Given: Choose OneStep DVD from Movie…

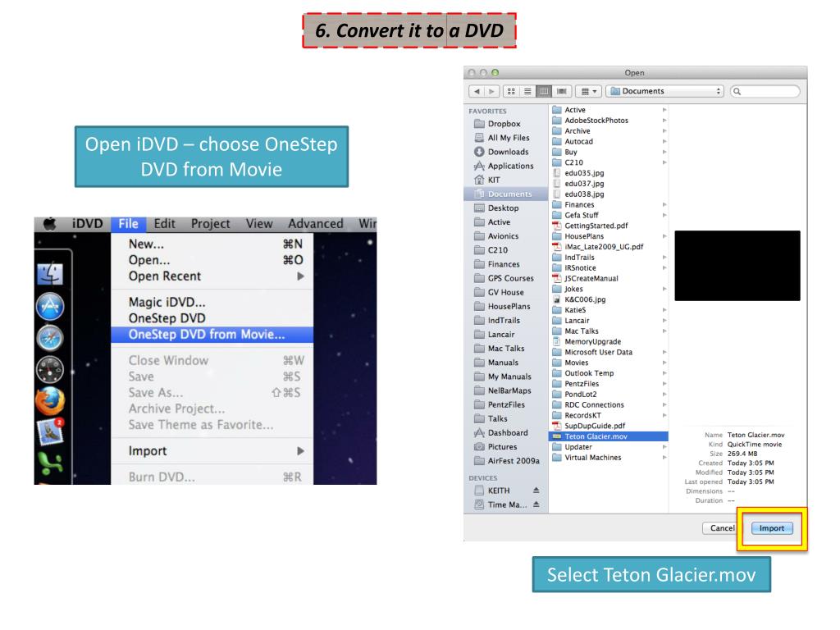Looking at the screenshot, I should (212, 335).
